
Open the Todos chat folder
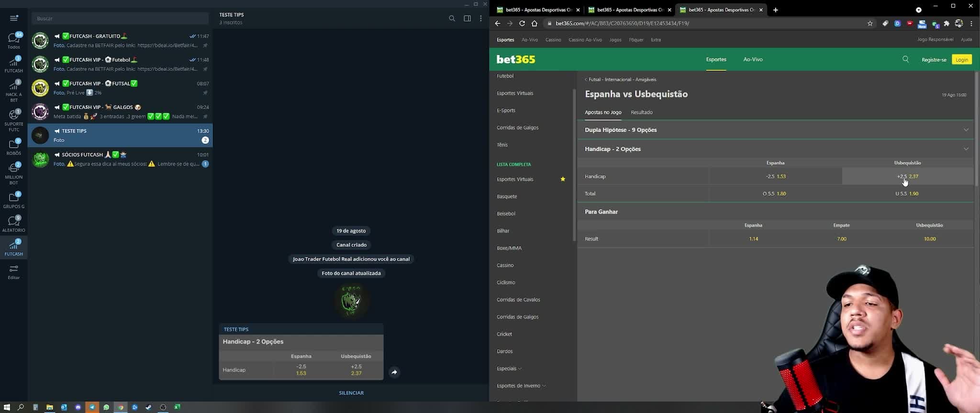13,41
